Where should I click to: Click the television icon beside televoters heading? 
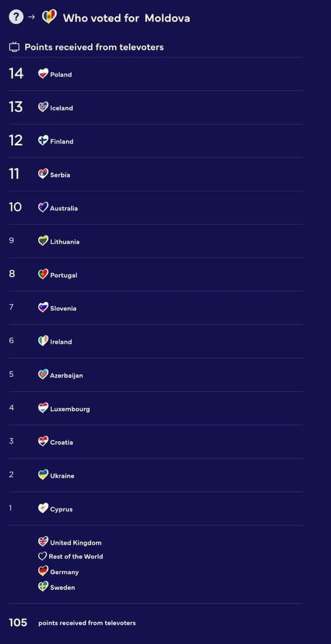tap(14, 47)
